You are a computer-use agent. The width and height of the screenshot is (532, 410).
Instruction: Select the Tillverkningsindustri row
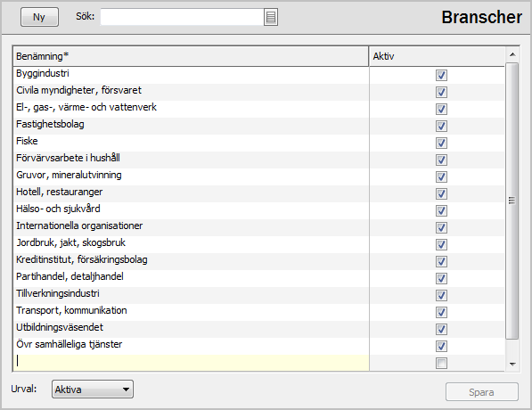click(x=191, y=295)
